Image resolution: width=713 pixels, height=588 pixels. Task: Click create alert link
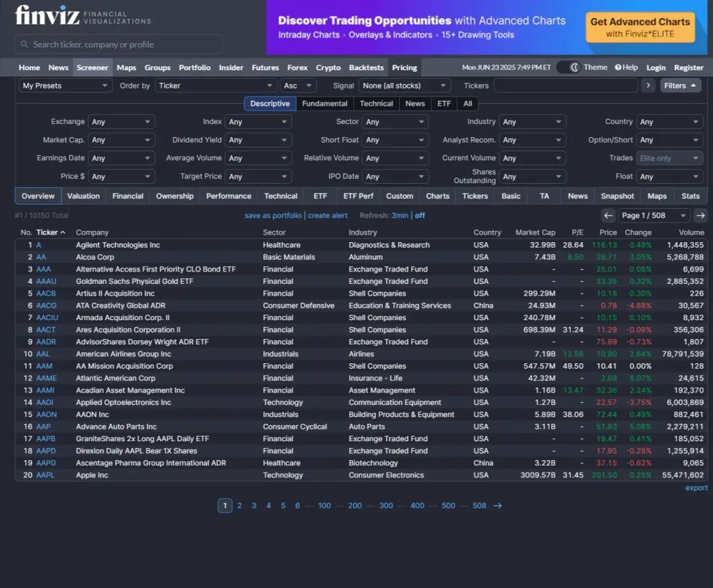point(327,216)
